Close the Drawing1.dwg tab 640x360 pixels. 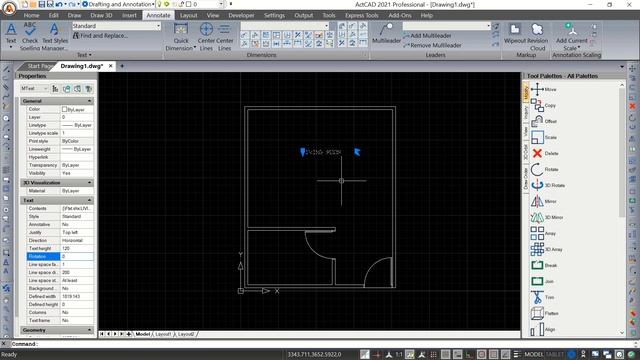point(111,66)
